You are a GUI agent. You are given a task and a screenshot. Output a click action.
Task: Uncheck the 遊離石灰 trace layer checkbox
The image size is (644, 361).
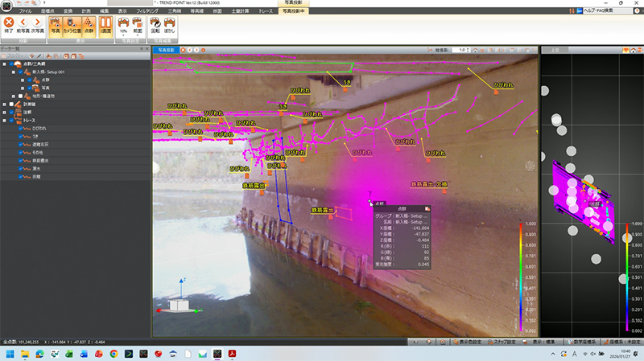pos(22,144)
